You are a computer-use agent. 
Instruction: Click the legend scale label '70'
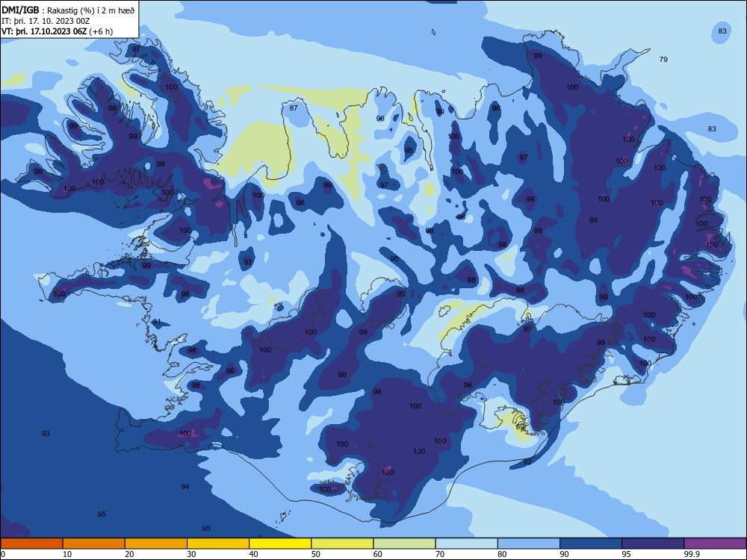(440, 554)
